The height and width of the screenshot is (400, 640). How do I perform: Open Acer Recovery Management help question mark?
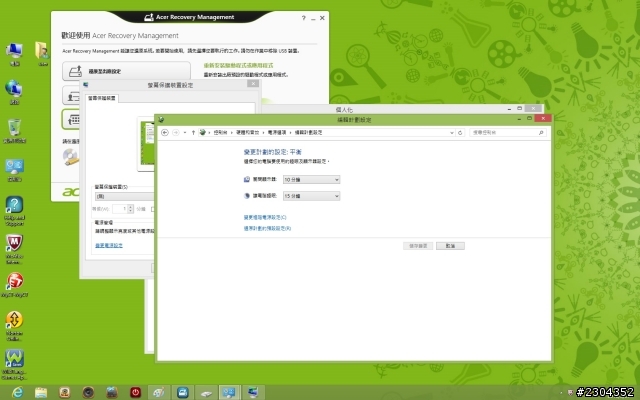pyautogui.click(x=304, y=18)
